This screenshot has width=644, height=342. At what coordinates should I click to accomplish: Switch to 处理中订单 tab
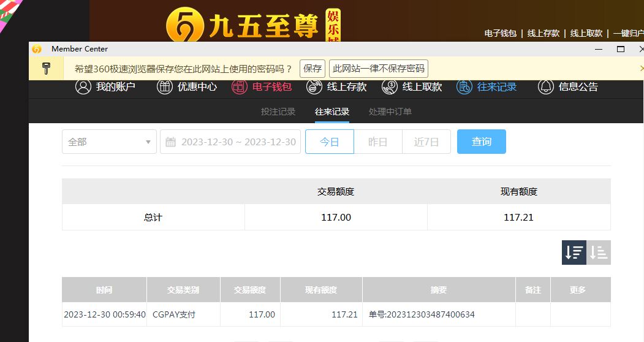[390, 112]
